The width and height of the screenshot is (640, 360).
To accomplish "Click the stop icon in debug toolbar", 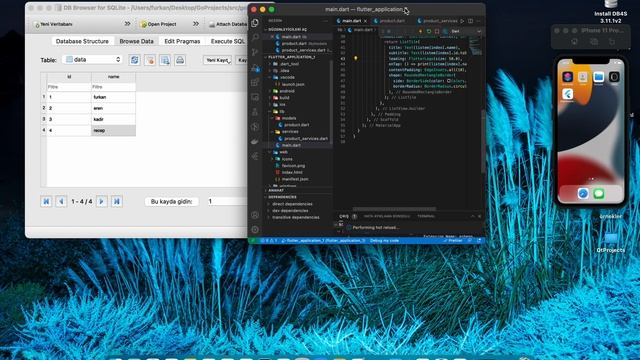I will [437, 31].
